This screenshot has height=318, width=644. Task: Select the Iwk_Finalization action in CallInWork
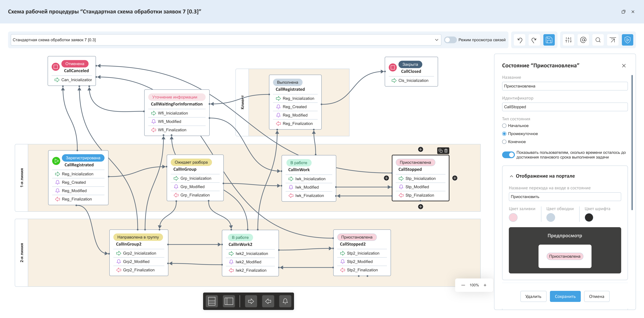[x=309, y=196]
